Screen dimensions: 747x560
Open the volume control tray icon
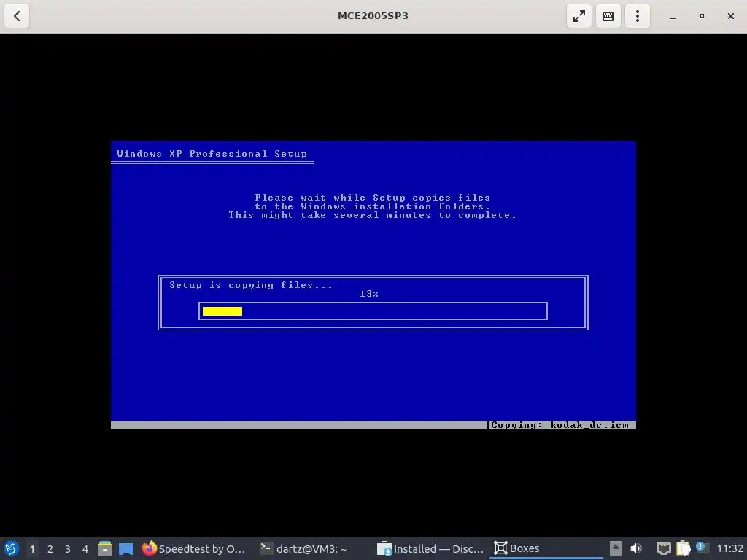coord(636,548)
